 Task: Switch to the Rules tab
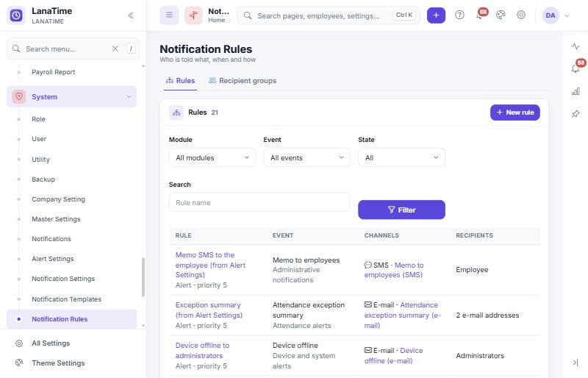180,81
